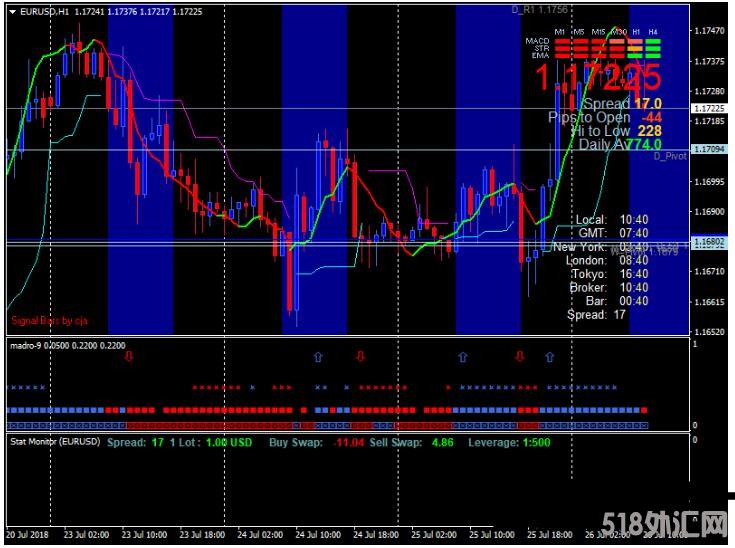Click the 'Leverage: 1:500' readout

(x=510, y=443)
